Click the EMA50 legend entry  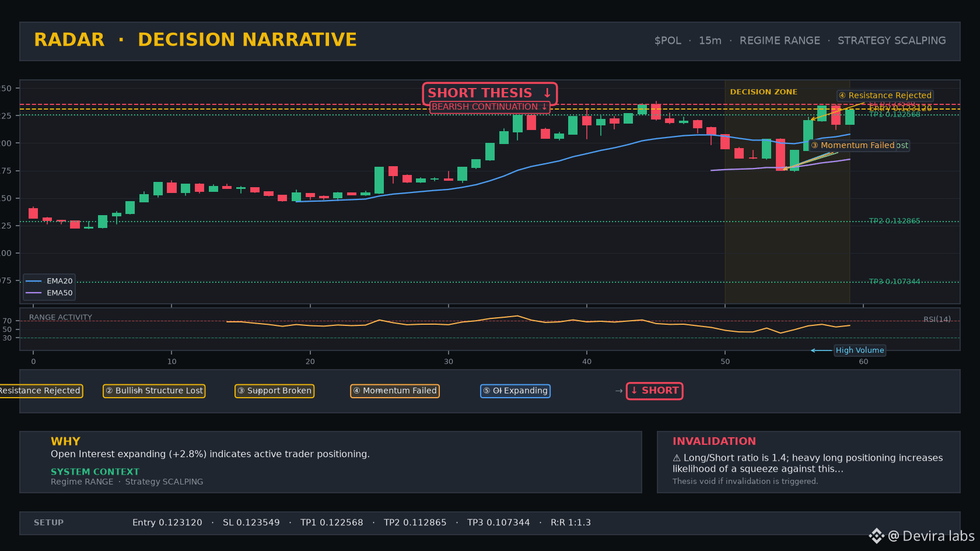pyautogui.click(x=50, y=293)
